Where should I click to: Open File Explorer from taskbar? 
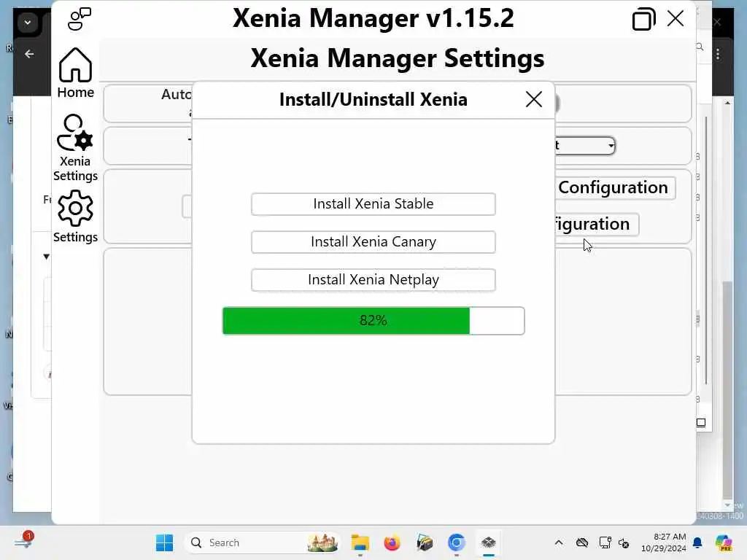point(360,542)
